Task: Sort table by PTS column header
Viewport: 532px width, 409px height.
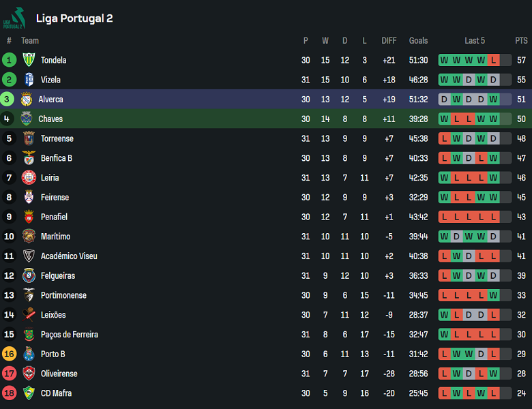Action: [x=521, y=41]
